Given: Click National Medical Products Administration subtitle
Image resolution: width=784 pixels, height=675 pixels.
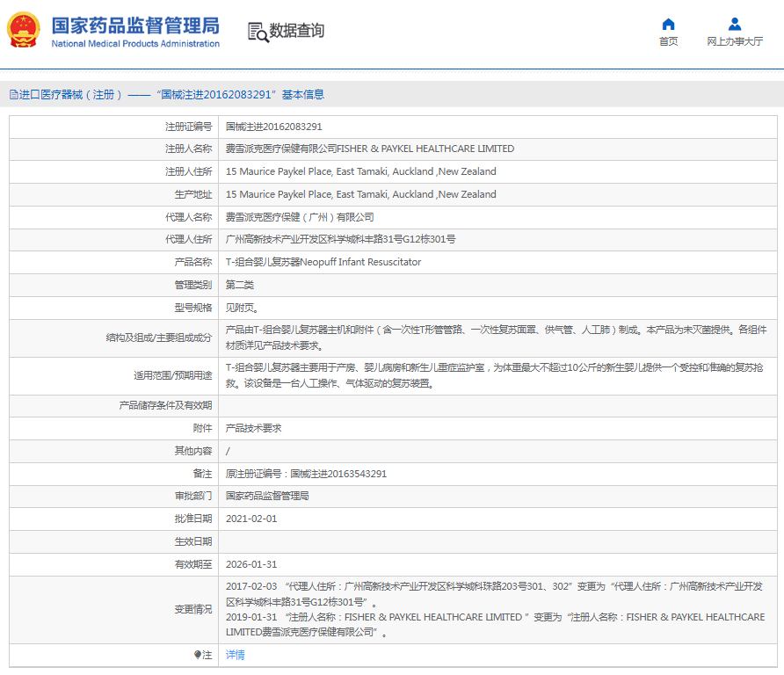Looking at the screenshot, I should click(135, 44).
